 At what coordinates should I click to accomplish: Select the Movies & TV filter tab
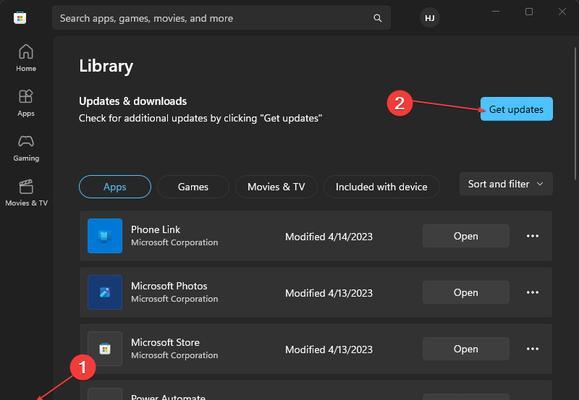276,187
